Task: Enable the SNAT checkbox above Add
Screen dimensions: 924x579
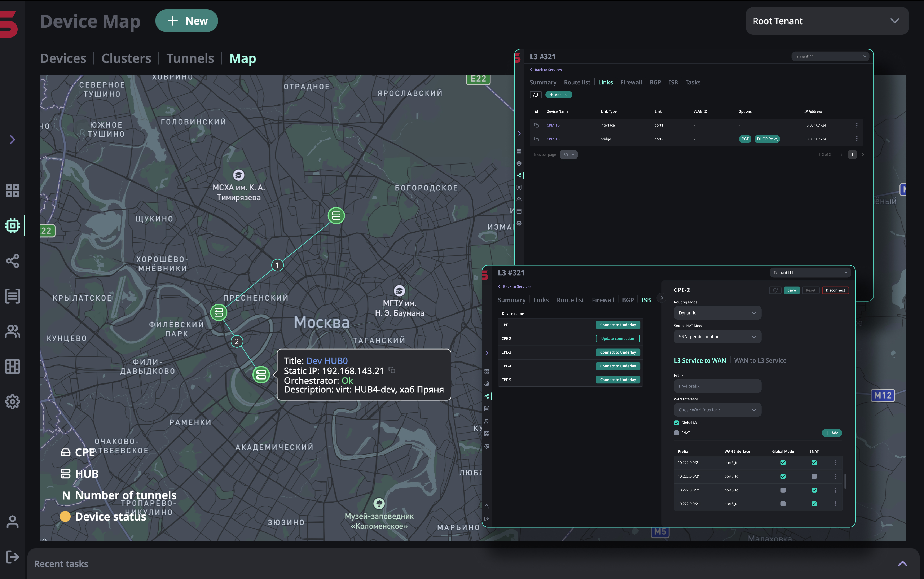Action: (676, 433)
